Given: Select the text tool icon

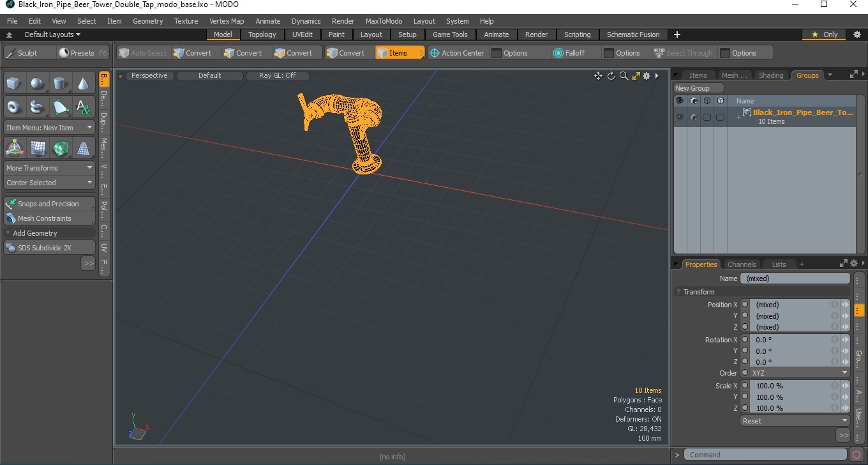Looking at the screenshot, I should click(x=83, y=107).
